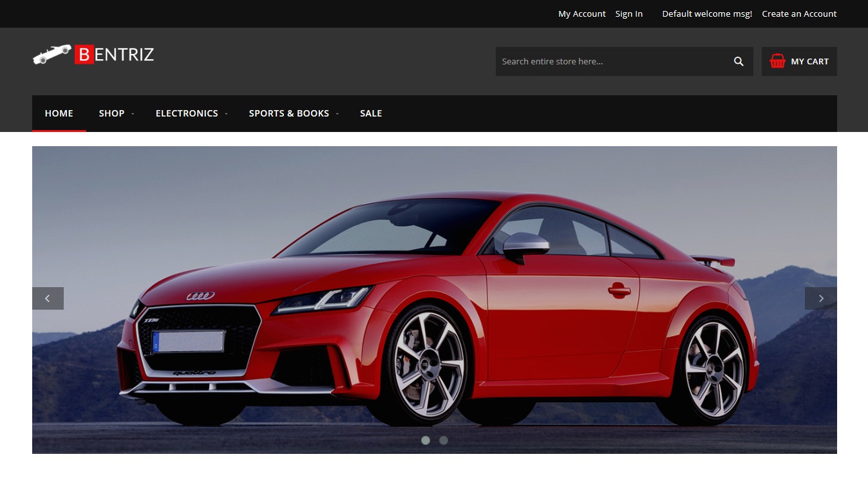This screenshot has height=479, width=868.
Task: Select the Electronics menu label
Action: point(187,113)
